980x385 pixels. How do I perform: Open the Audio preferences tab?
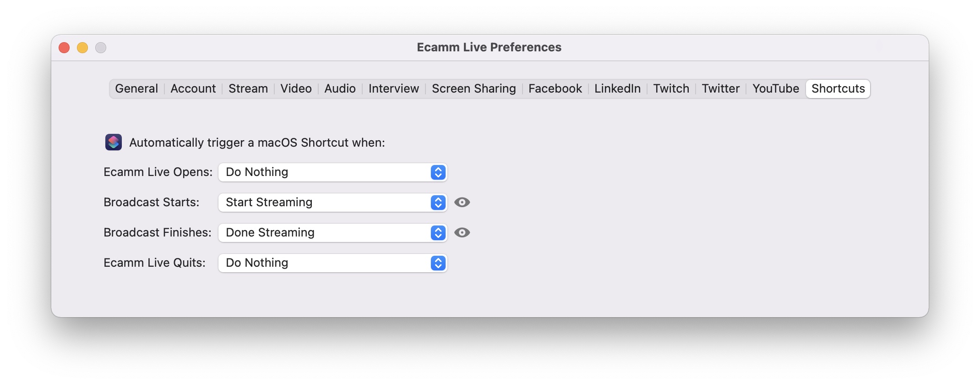click(340, 88)
